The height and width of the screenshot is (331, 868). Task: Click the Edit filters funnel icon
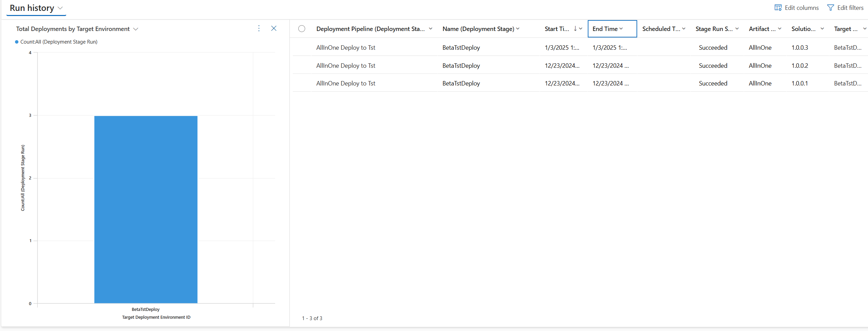[x=830, y=8]
